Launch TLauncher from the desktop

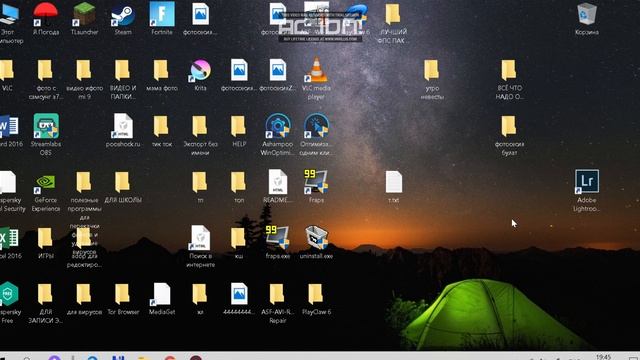[x=84, y=15]
